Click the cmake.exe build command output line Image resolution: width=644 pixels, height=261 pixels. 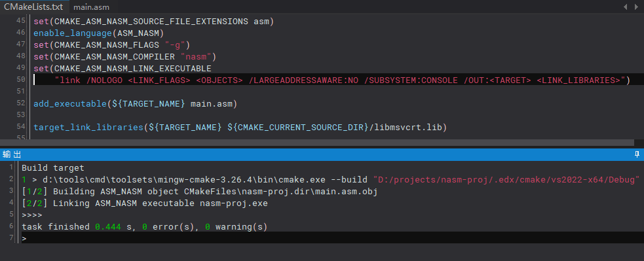point(331,179)
